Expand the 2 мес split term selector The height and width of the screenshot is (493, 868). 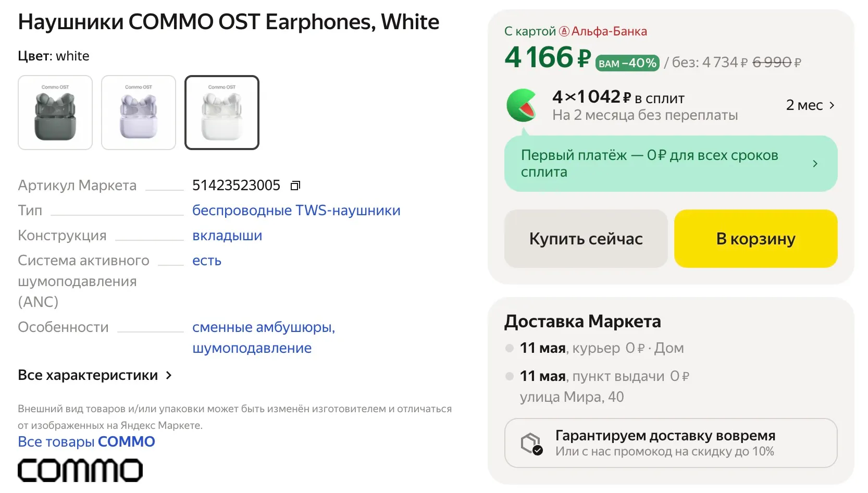pyautogui.click(x=810, y=105)
